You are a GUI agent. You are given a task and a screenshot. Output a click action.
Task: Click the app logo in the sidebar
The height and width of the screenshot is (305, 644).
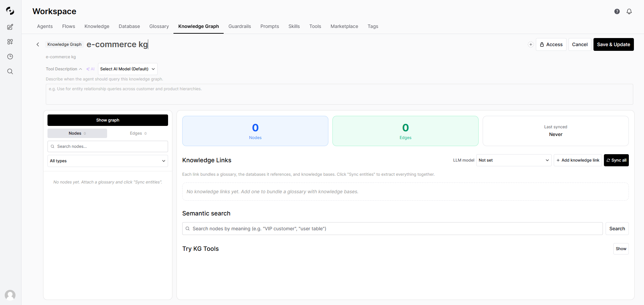[x=10, y=11]
